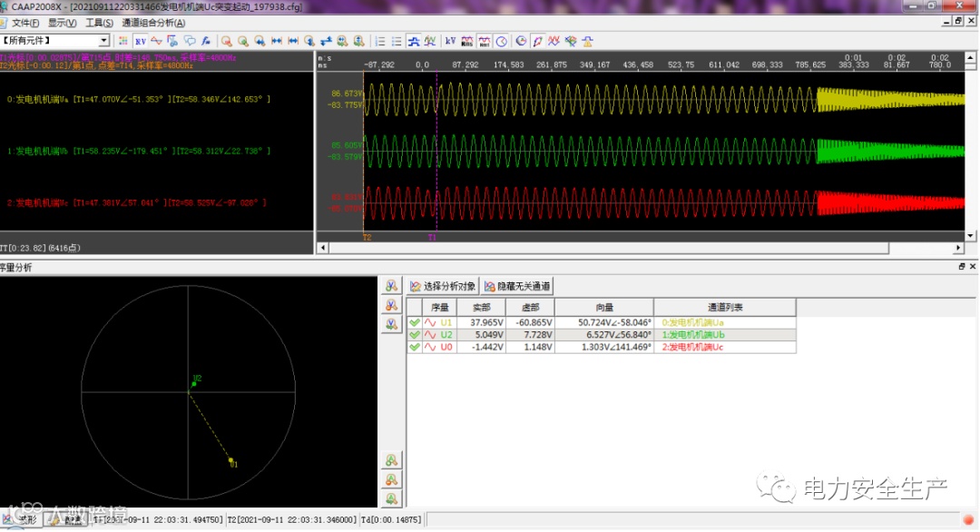980x532 pixels.
Task: Click the colored grid icon beside element dropdown
Action: [123, 41]
